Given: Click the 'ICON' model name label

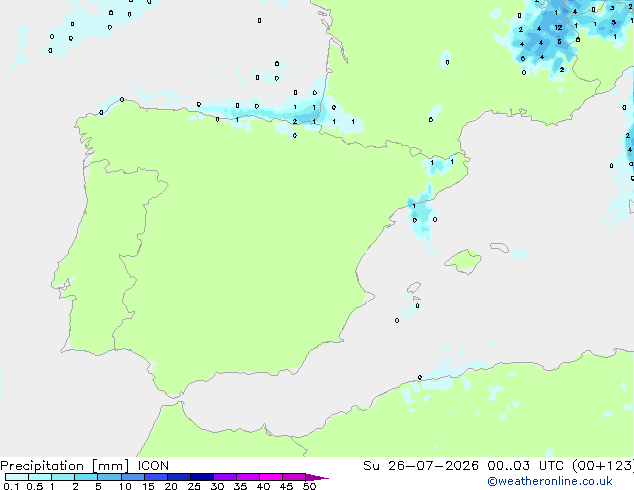Looking at the screenshot, I should pos(153,466).
